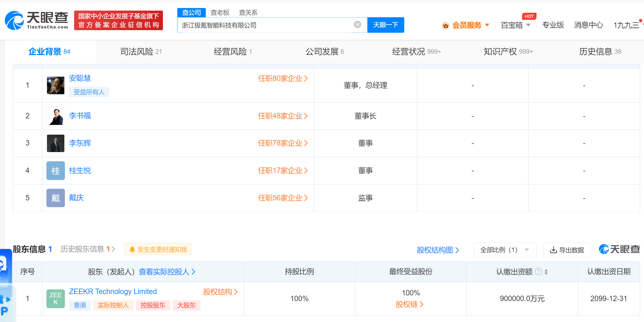Click help icon beside 认缴出资额

pyautogui.click(x=539, y=272)
